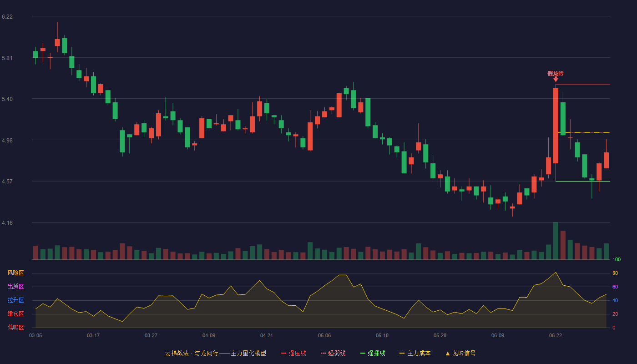The width and height of the screenshot is (637, 364).
Task: Click the green 100 indicator scale value
Action: point(617,259)
